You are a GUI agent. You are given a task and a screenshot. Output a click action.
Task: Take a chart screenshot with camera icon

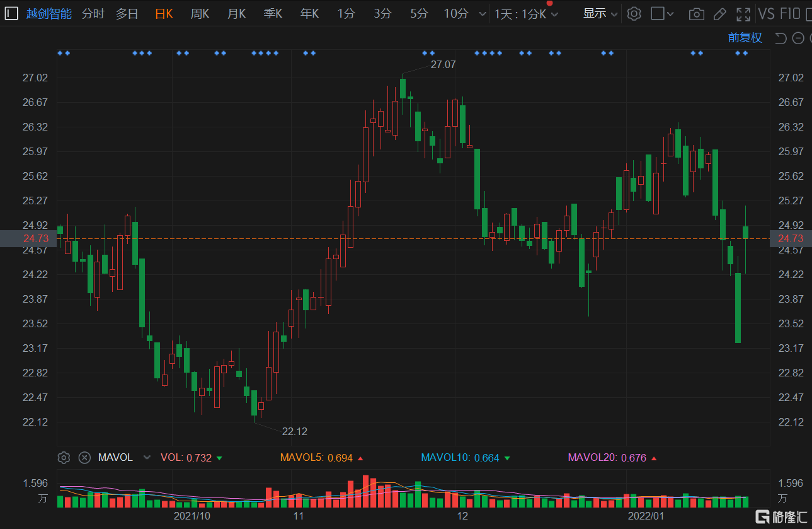point(696,14)
